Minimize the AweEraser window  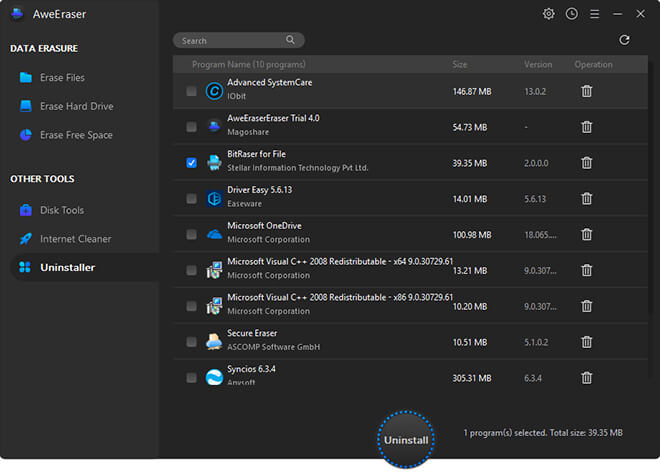[x=617, y=14]
